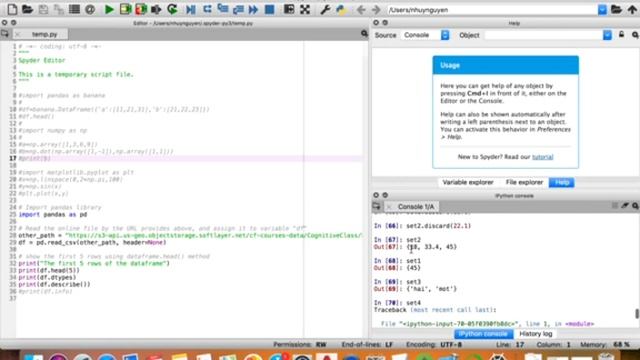The image size is (640, 360).
Task: Click line 33 print(df.head(5))
Action: [x=49, y=271]
